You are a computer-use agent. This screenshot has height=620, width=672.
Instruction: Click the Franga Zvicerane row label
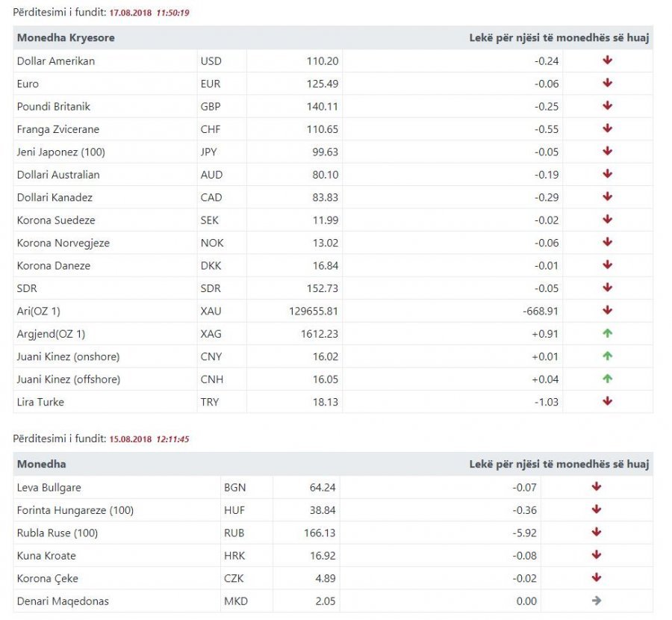58,129
